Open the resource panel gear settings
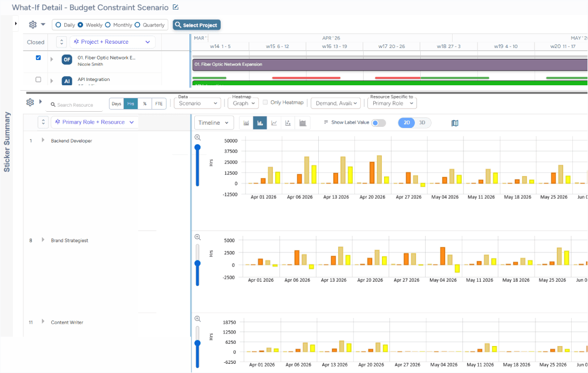 30,102
